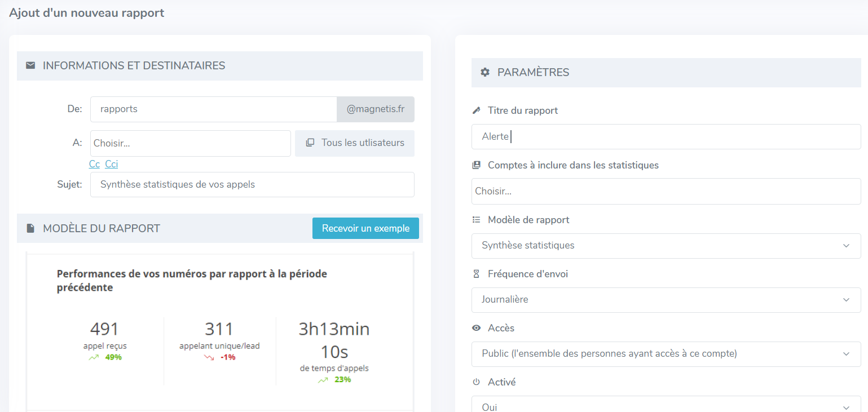Open the Public access dropdown

tap(666, 354)
